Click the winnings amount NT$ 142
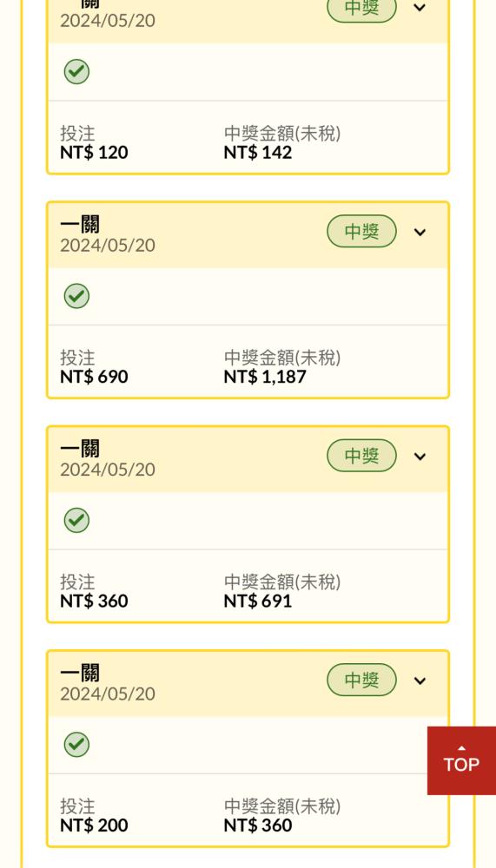This screenshot has height=868, width=496. [258, 153]
